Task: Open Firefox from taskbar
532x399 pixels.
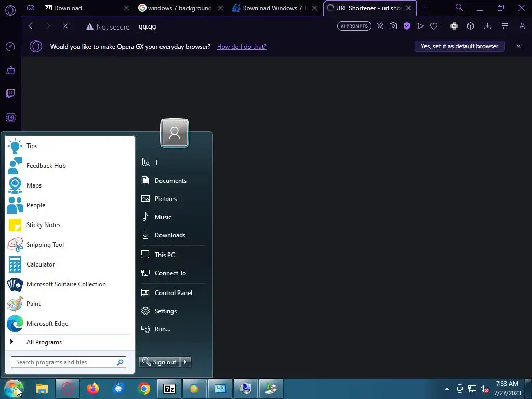Action: point(92,389)
